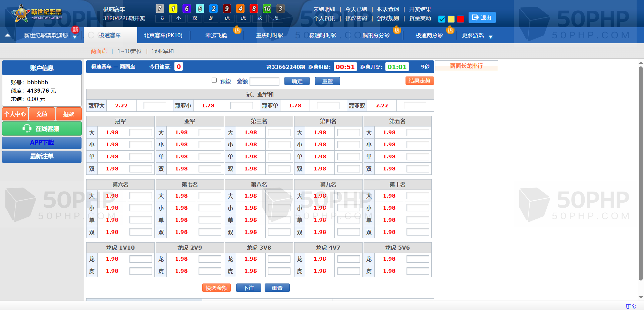This screenshot has height=310, width=644.
Task: Click the red 新 badge icon
Action: point(75,30)
